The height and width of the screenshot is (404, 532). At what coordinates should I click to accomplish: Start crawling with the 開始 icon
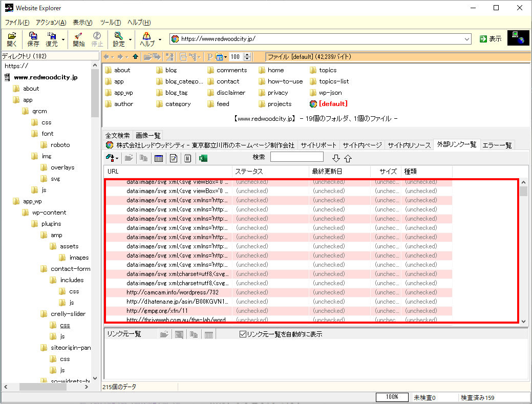pos(78,39)
